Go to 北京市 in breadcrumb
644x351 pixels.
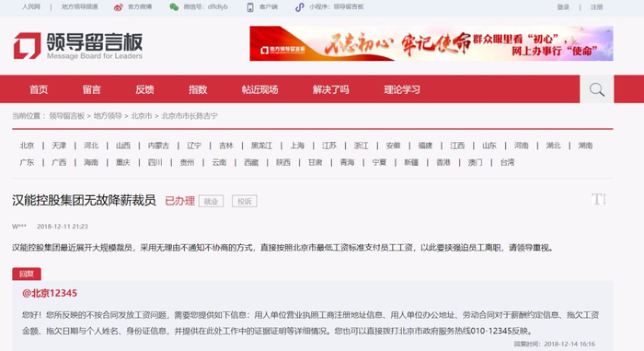142,116
